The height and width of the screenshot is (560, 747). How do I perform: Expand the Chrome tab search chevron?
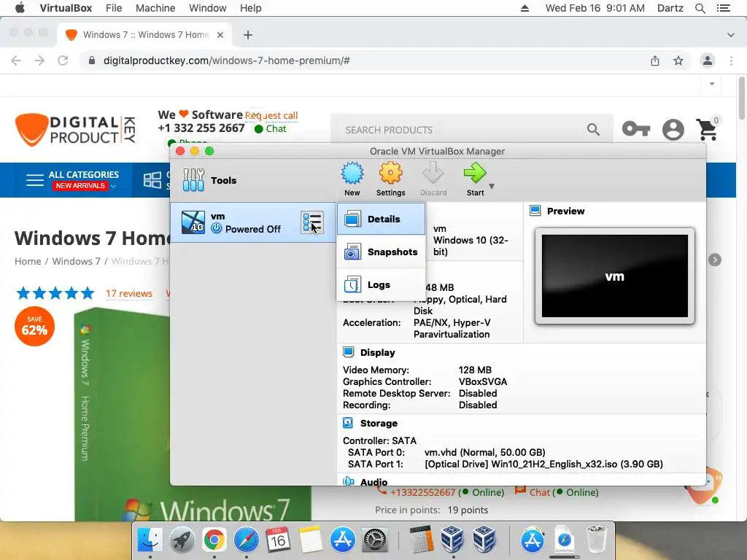730,35
